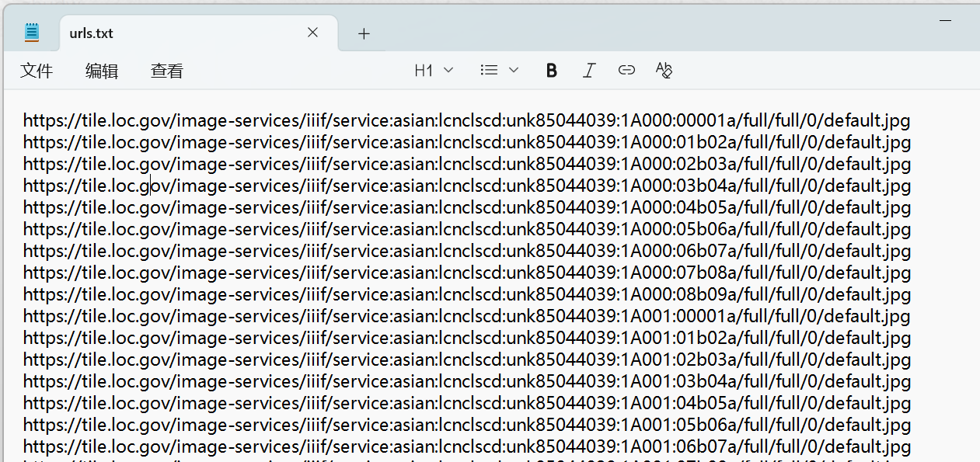Click the Notepad app icon in title bar
The height and width of the screenshot is (462, 980).
coord(31,33)
